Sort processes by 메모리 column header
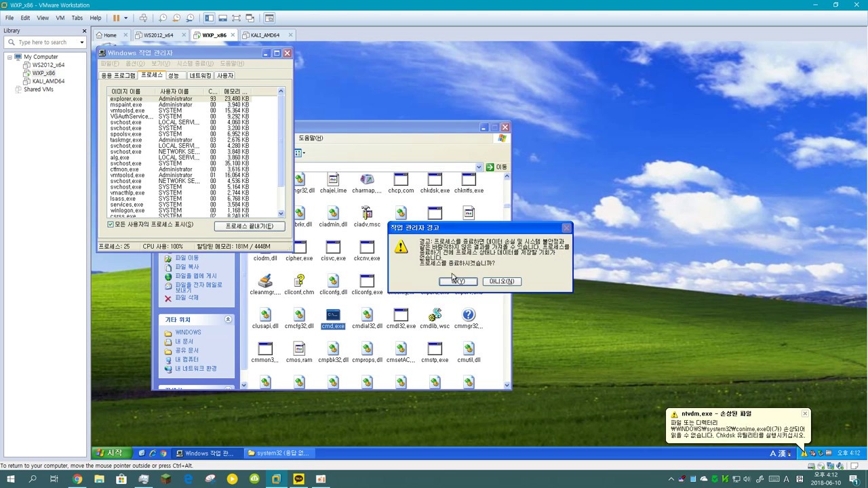 (237, 91)
